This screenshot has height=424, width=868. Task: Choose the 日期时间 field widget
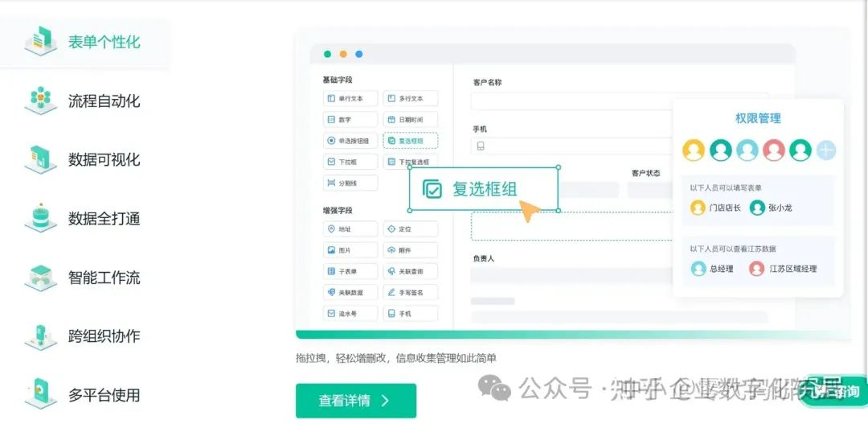click(x=410, y=120)
